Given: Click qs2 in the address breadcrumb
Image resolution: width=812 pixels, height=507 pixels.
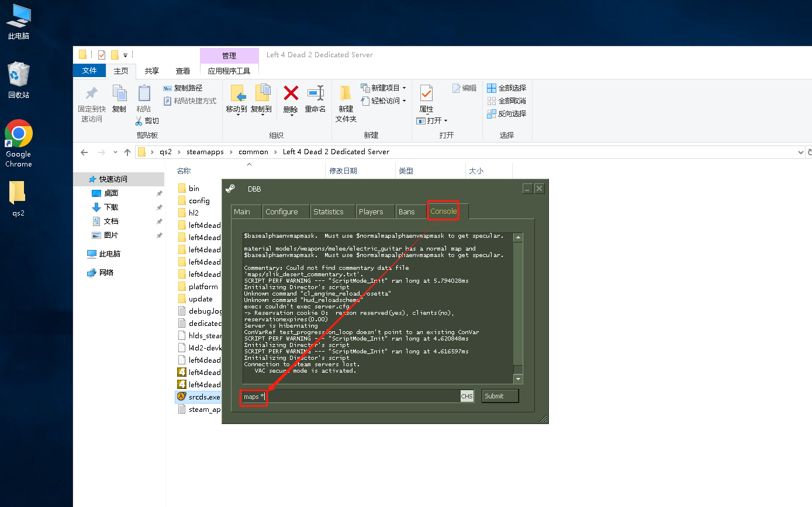Looking at the screenshot, I should click(166, 152).
